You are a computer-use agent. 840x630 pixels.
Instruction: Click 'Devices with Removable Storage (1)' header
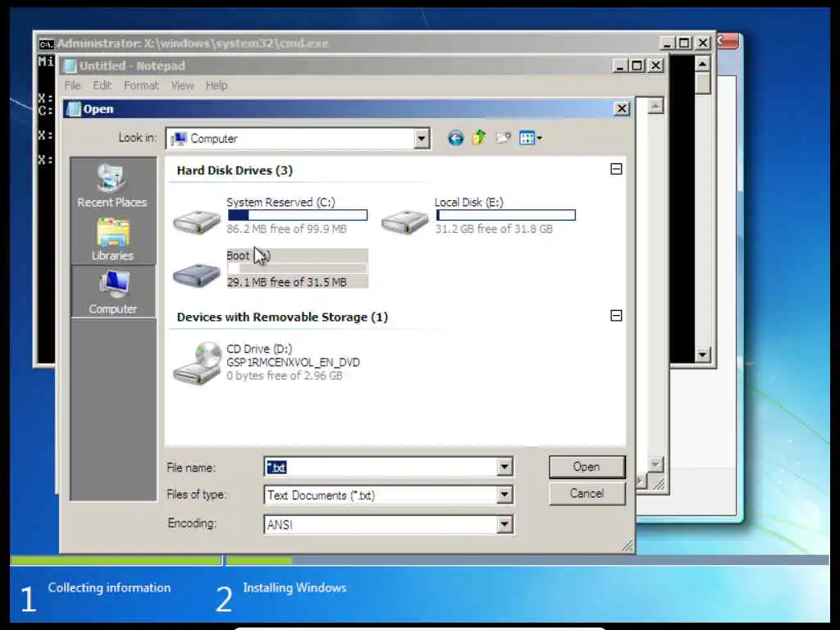282,317
